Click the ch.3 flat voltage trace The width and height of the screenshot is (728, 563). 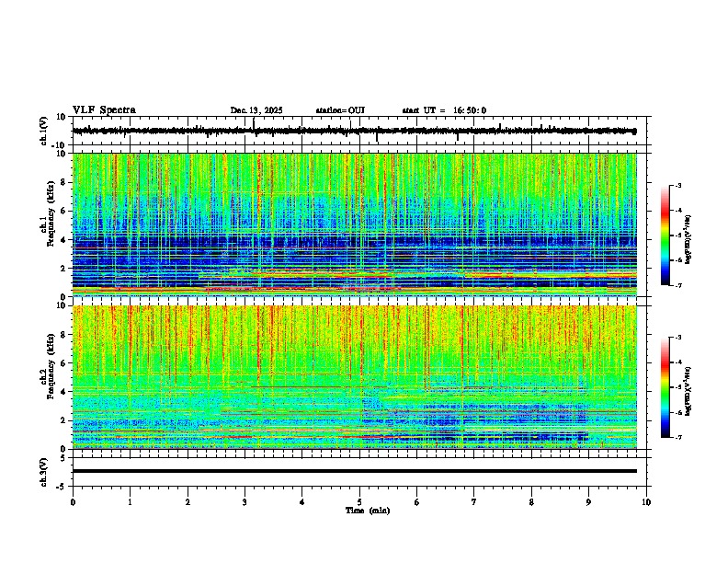click(355, 471)
